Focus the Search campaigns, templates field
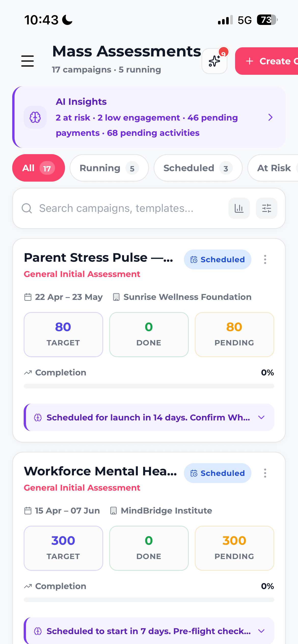 point(127,208)
